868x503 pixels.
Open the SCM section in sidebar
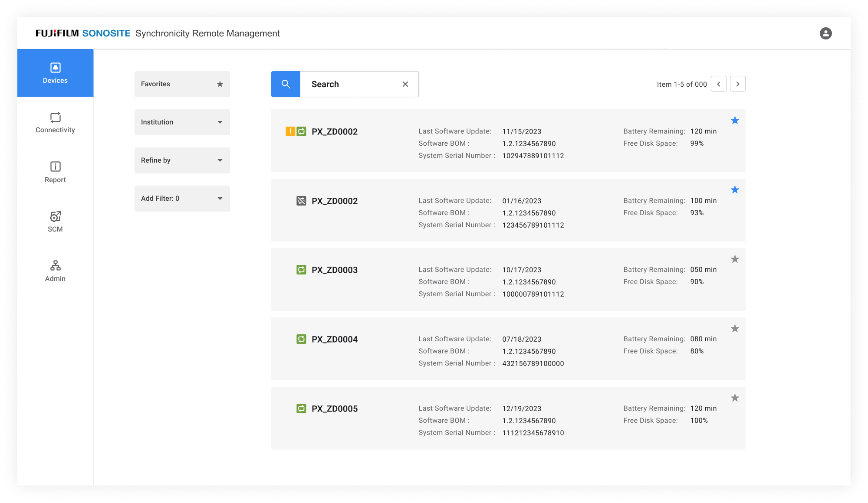point(55,222)
